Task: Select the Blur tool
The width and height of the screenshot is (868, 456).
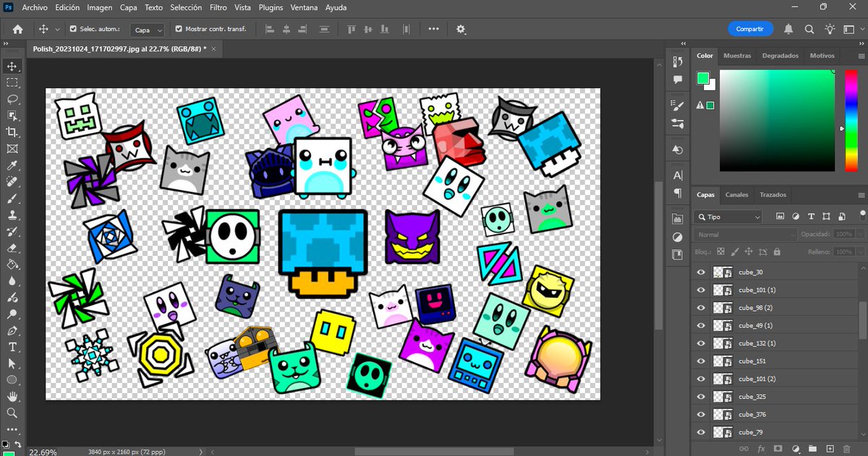Action: pyautogui.click(x=12, y=281)
